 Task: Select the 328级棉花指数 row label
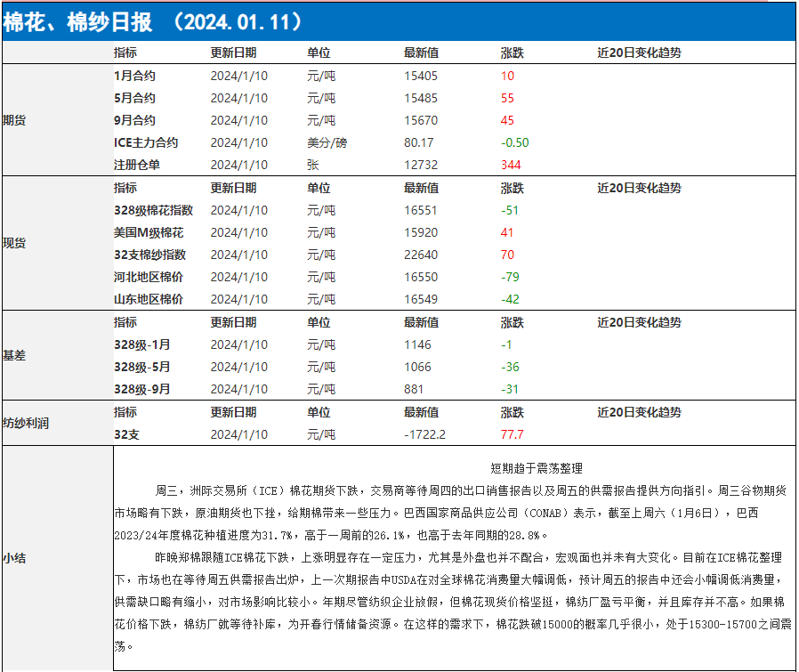(153, 211)
